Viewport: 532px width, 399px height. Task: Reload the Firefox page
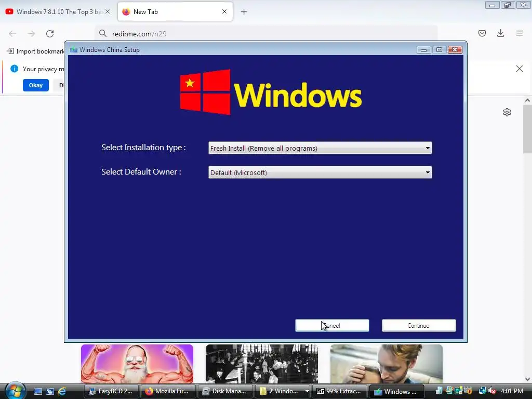50,34
